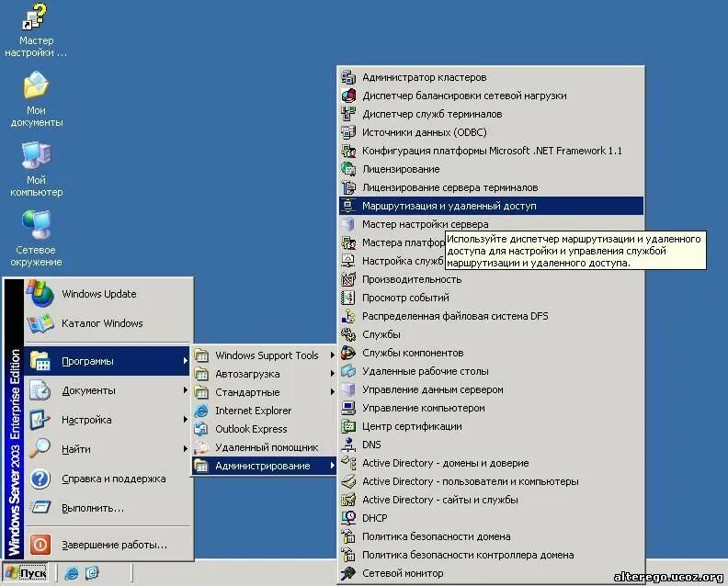Open Active Directory - сайты и службы
Viewport: 728px width, 586px height.
(x=491, y=500)
